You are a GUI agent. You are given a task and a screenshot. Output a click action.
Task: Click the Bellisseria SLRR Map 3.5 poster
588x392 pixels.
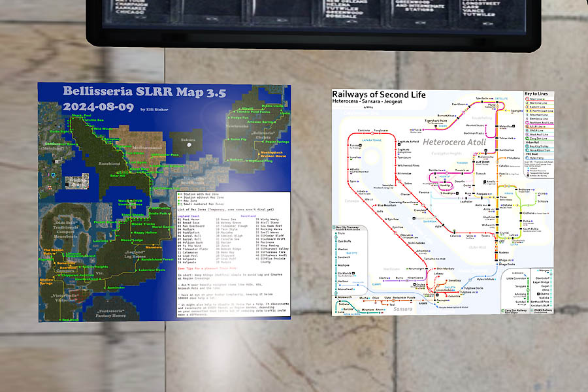click(x=164, y=202)
